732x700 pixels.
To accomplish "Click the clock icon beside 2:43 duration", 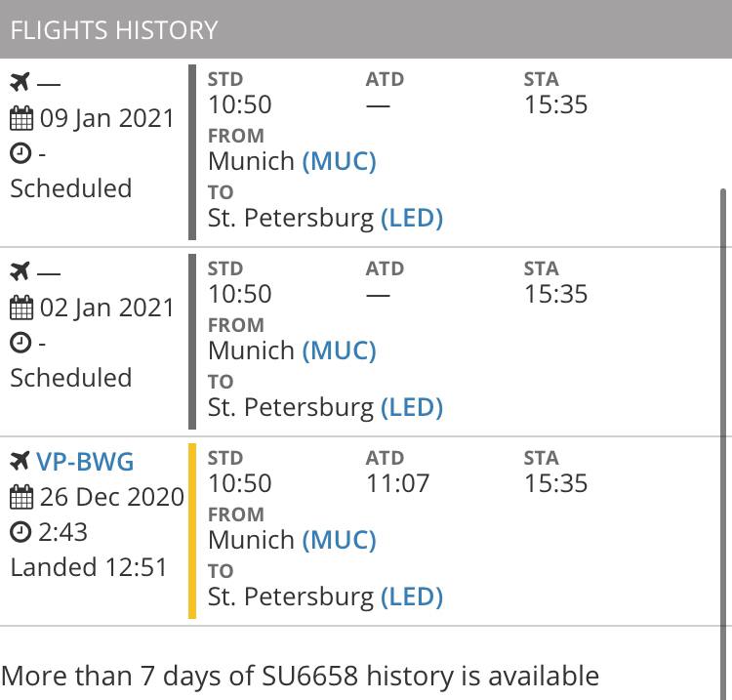I will coord(20,532).
